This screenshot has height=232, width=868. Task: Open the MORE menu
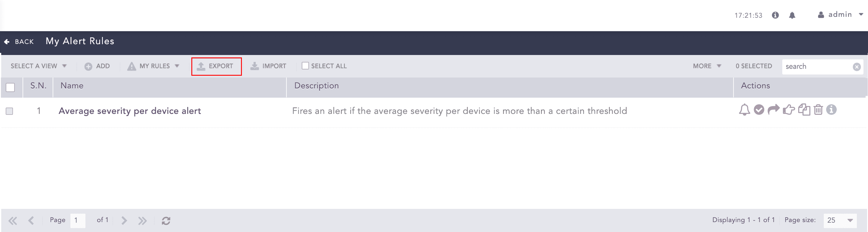coord(707,66)
